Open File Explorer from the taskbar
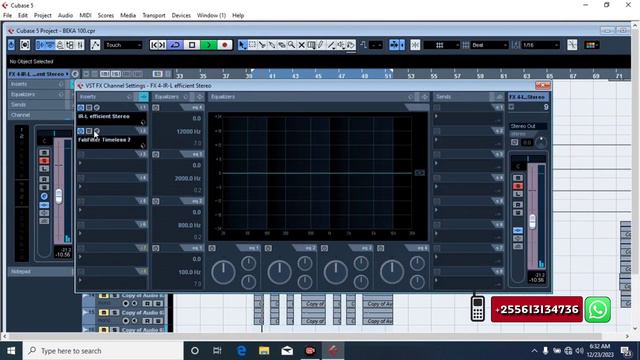 264,351
